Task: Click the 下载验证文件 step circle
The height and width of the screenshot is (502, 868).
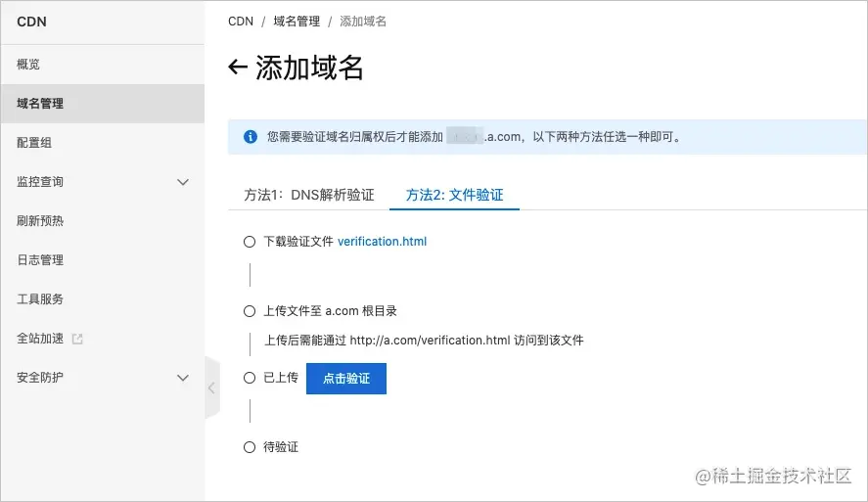Action: (250, 242)
